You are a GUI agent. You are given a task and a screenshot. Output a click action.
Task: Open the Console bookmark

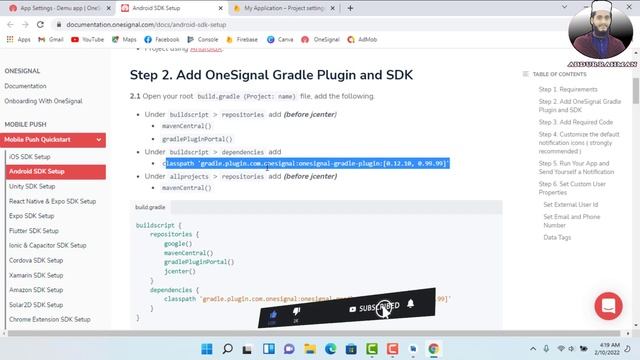203,40
